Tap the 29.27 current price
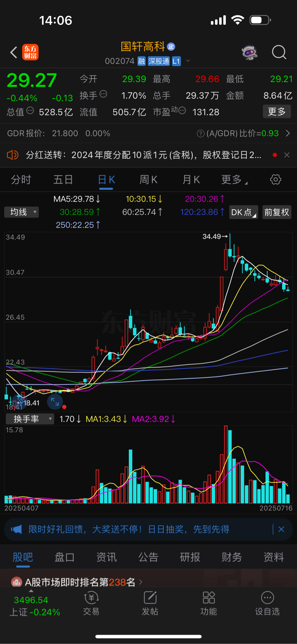 click(x=32, y=80)
